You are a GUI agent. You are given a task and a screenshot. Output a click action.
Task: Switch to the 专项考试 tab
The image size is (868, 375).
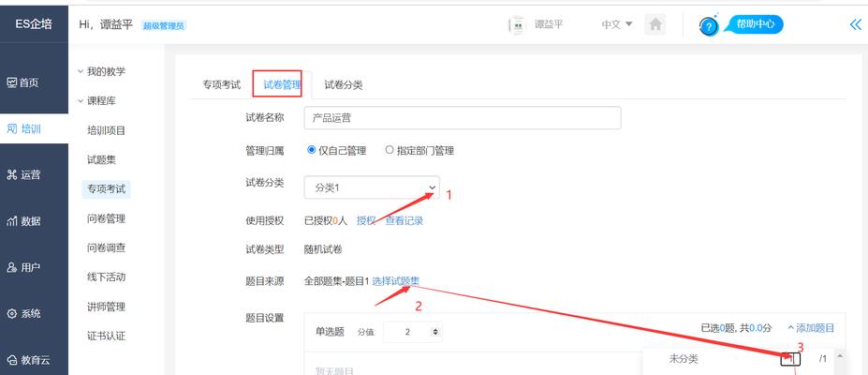(221, 84)
